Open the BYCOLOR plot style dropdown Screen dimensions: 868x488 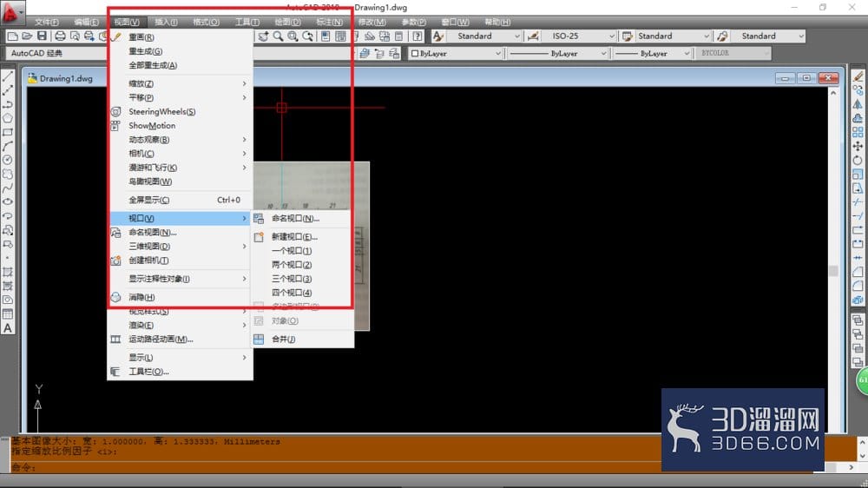733,53
